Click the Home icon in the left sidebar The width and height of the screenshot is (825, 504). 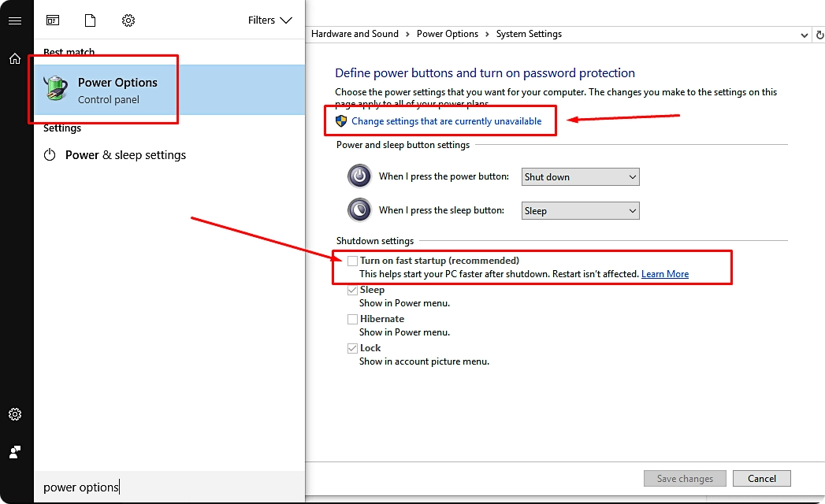click(15, 58)
